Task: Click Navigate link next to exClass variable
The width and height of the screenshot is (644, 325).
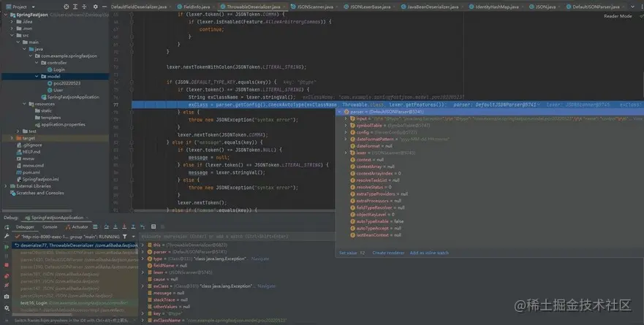Action: (x=267, y=286)
